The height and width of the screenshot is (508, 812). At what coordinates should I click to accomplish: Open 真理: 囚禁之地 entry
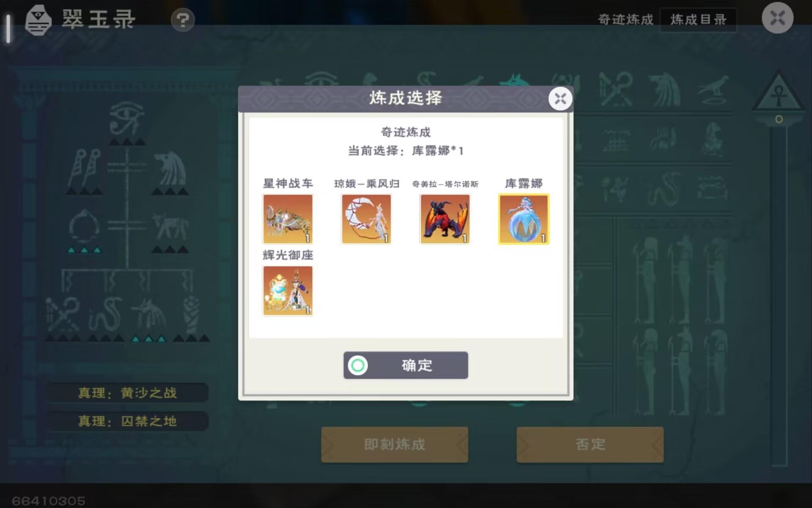pyautogui.click(x=127, y=421)
